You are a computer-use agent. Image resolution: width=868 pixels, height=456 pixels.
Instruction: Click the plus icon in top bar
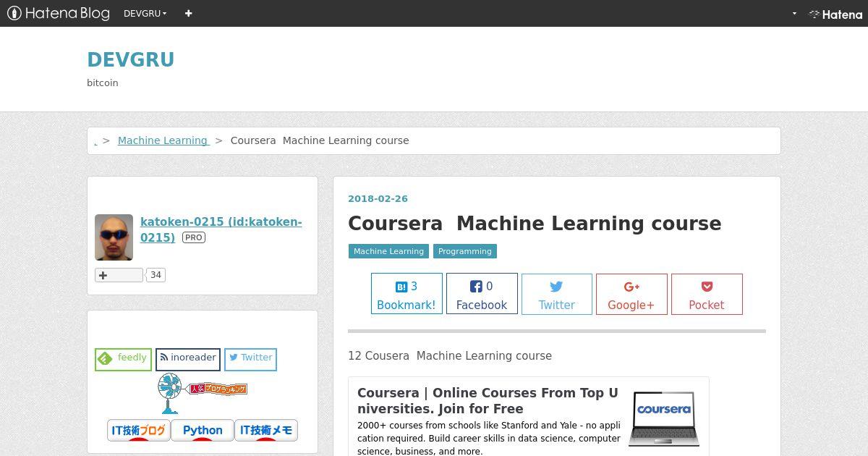[188, 13]
